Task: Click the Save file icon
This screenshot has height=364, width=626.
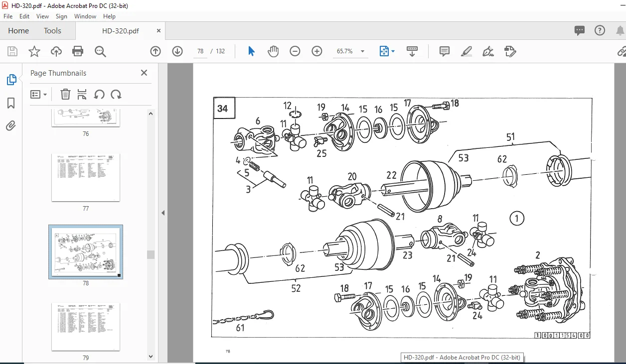Action: point(12,51)
